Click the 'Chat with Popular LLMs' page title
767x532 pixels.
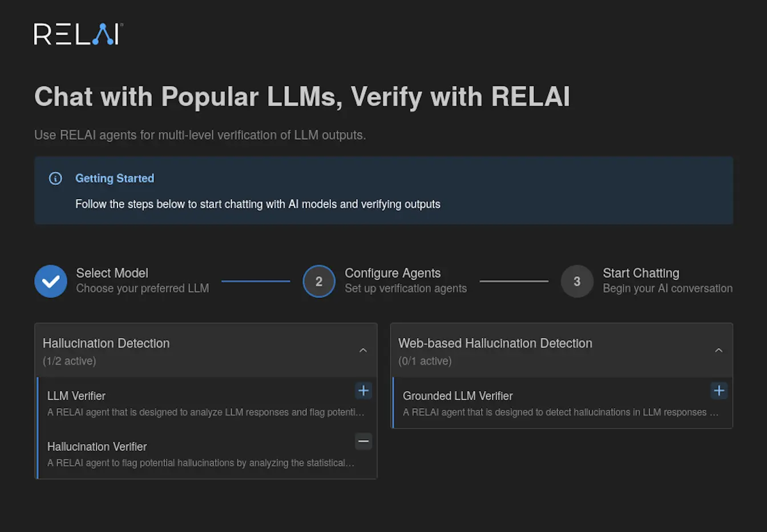pyautogui.click(x=302, y=96)
